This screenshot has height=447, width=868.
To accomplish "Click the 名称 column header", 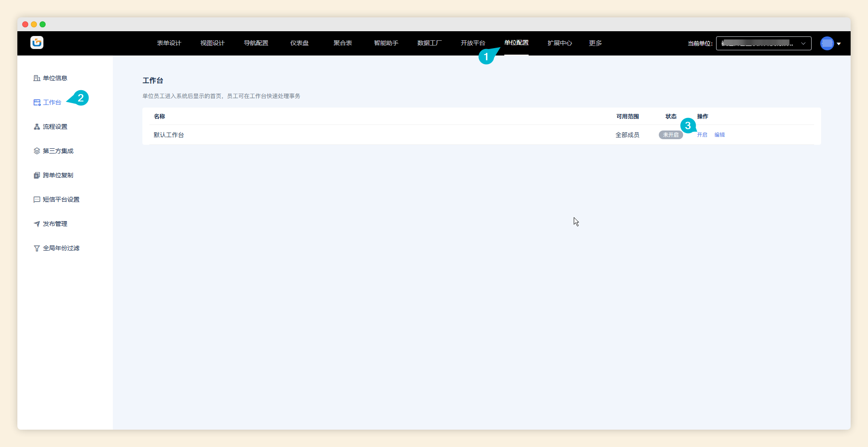I will click(159, 116).
